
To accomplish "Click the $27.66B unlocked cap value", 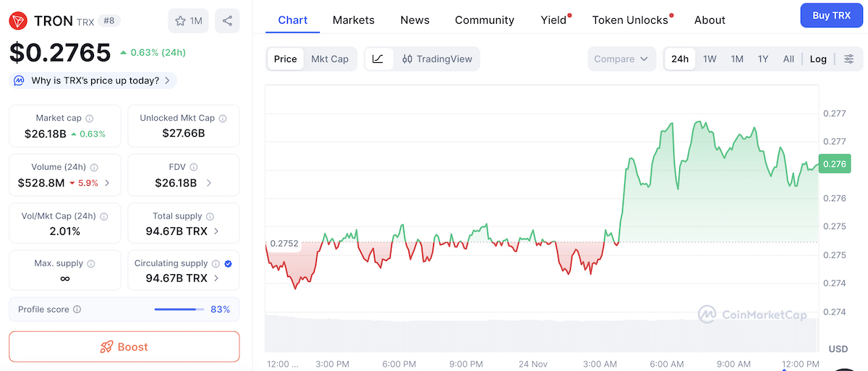I will coord(184,134).
